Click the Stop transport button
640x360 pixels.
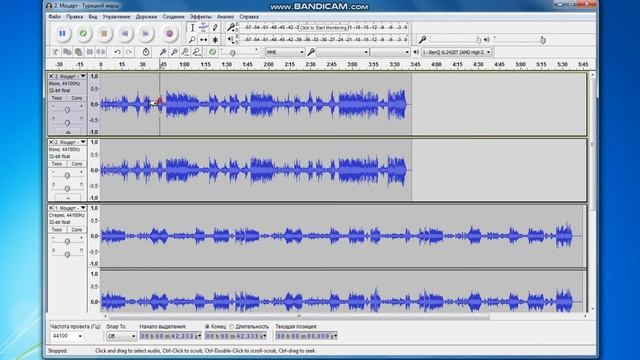point(104,33)
